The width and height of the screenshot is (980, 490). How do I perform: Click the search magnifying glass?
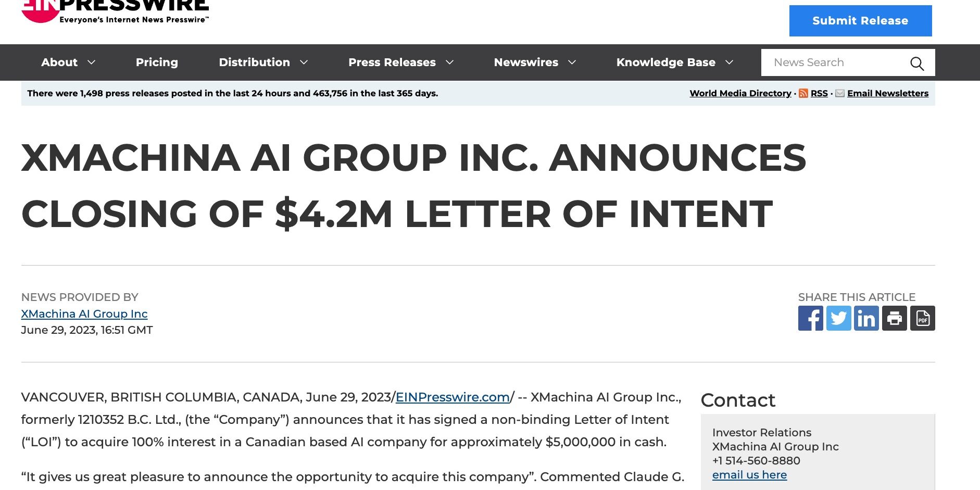[x=918, y=62]
